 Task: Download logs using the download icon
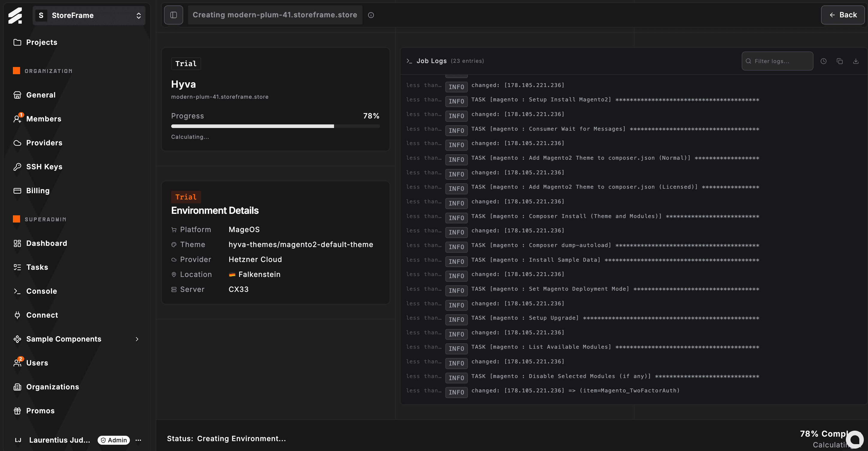(x=856, y=61)
